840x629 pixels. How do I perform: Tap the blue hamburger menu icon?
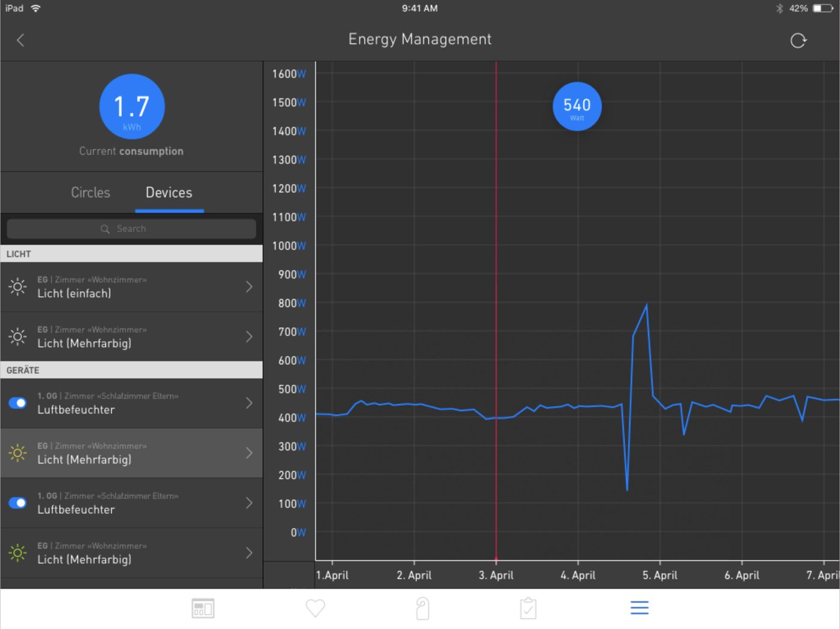(640, 607)
